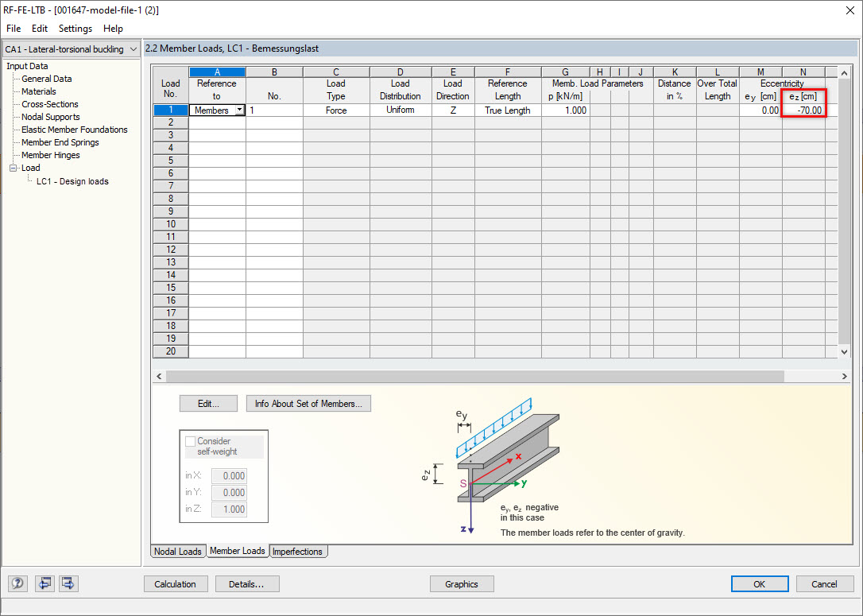Confirm settings with OK

tap(760, 583)
